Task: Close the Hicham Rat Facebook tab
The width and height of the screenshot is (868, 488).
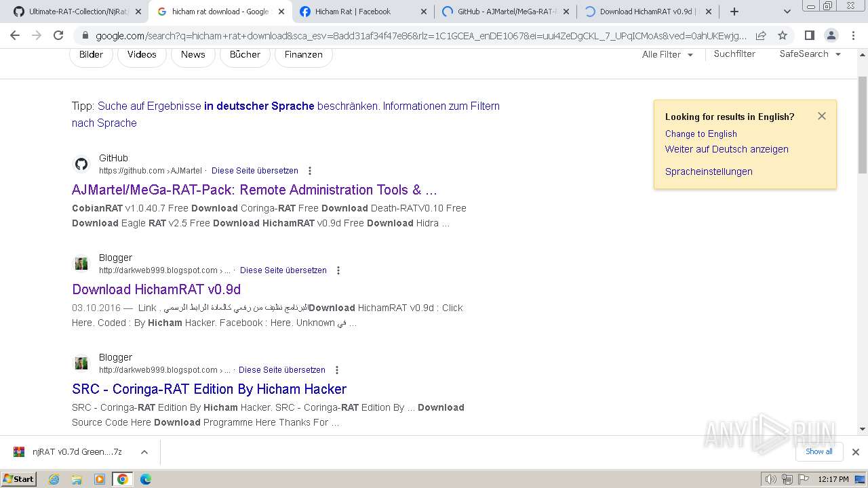Action: click(x=424, y=12)
